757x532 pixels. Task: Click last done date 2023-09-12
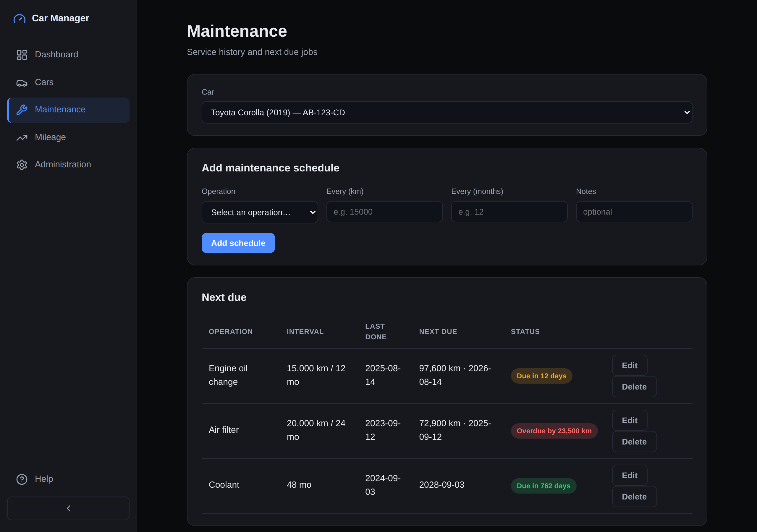[383, 430]
